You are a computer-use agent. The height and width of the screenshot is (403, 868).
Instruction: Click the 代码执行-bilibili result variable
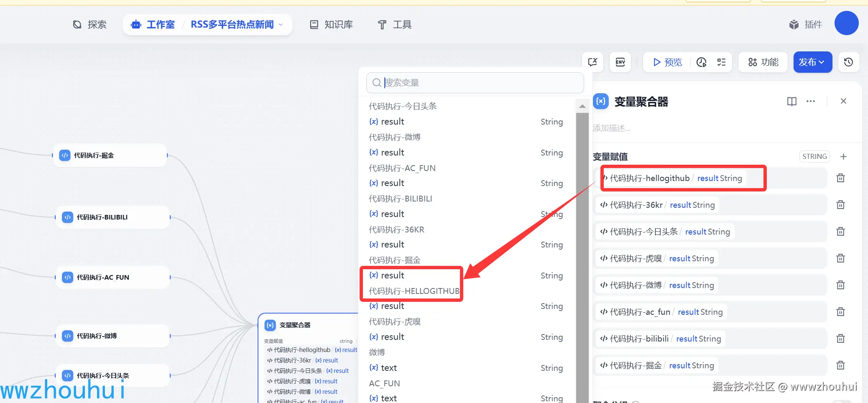coord(661,339)
